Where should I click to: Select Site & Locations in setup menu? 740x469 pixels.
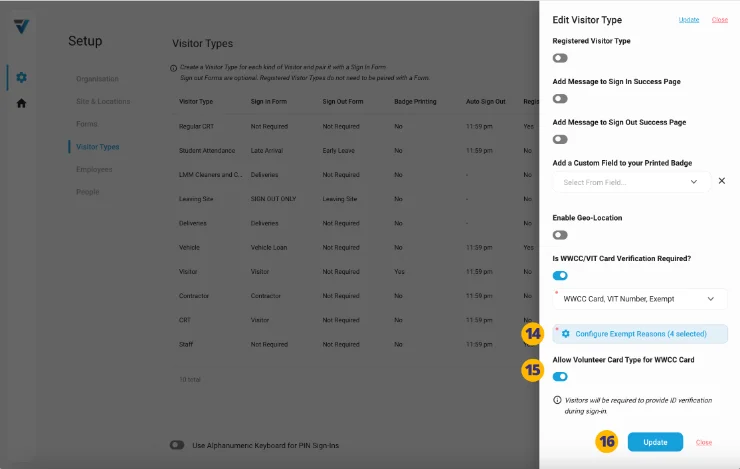[102, 101]
